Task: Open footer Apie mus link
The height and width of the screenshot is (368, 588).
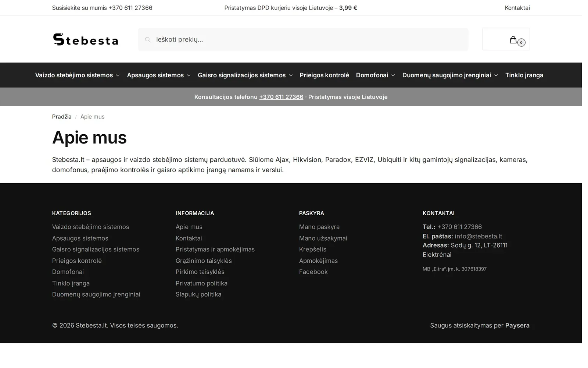Action: pos(189,227)
